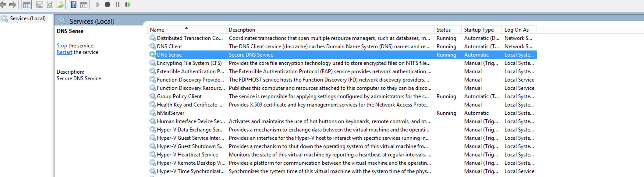The height and width of the screenshot is (177, 644).
Task: Toggle Show/Hide Action Pane icon
Action: pyautogui.click(x=84, y=5)
